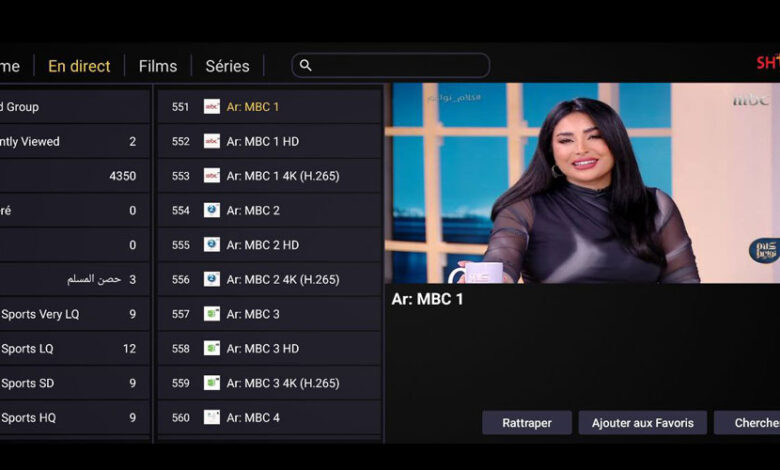
Task: Select the live video preview of MBC 1
Action: click(x=582, y=182)
